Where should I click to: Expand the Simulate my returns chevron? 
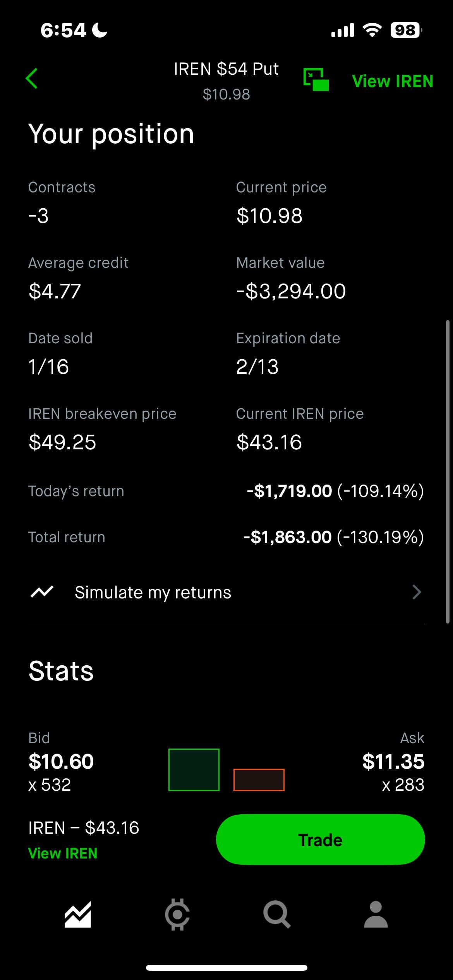pyautogui.click(x=416, y=592)
